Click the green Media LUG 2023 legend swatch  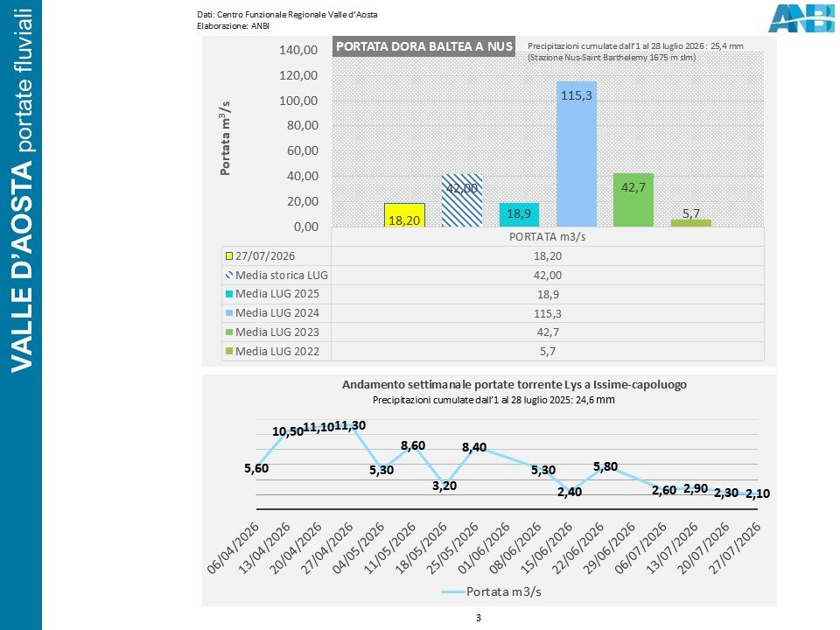pyautogui.click(x=229, y=332)
